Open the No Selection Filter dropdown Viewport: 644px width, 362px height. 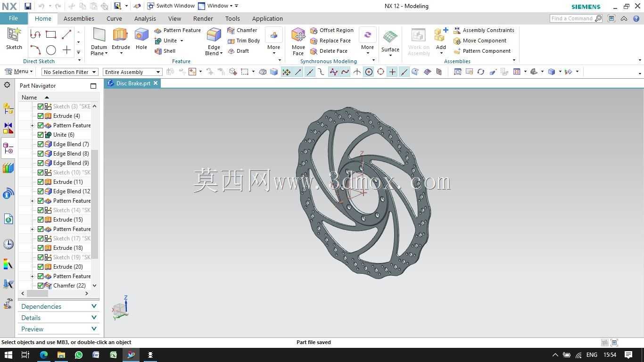(x=69, y=72)
